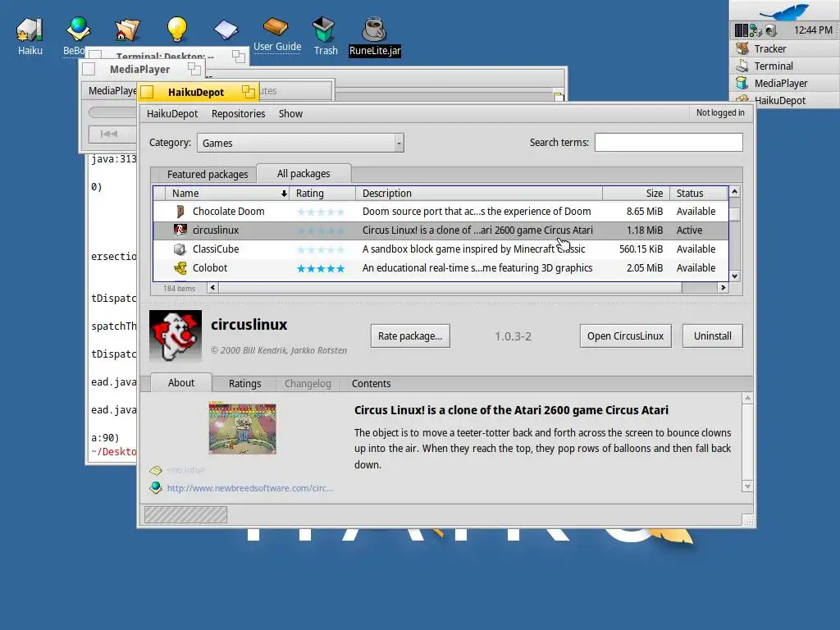This screenshot has width=840, height=630.
Task: Click the Rate package button
Action: coord(410,336)
